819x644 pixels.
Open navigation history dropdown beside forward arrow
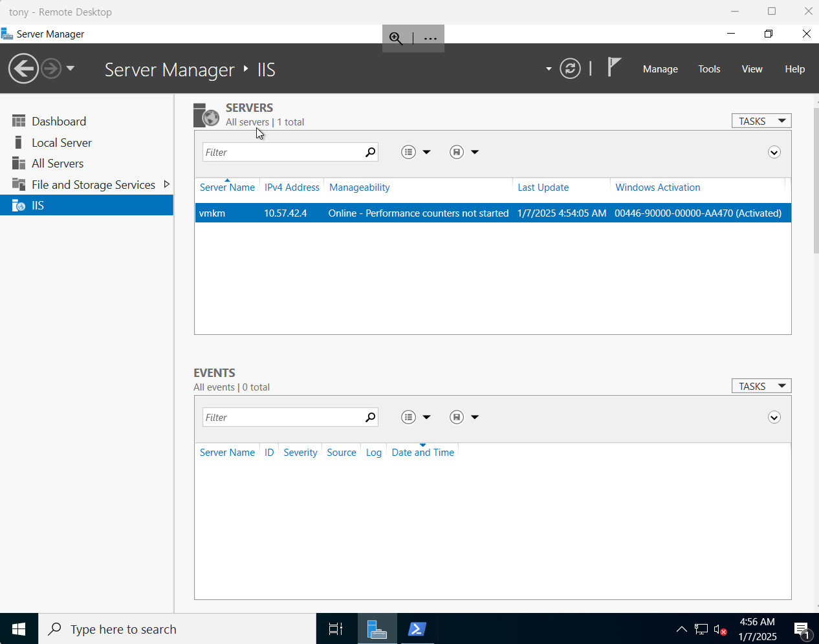[70, 69]
